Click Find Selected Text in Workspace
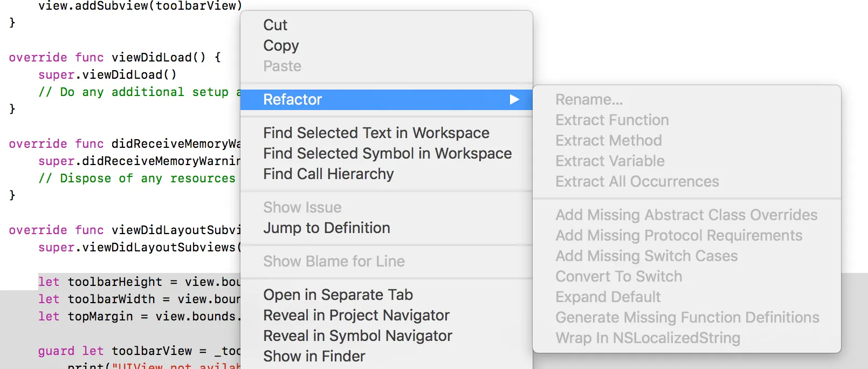Viewport: 868px width, 369px height. coord(376,133)
